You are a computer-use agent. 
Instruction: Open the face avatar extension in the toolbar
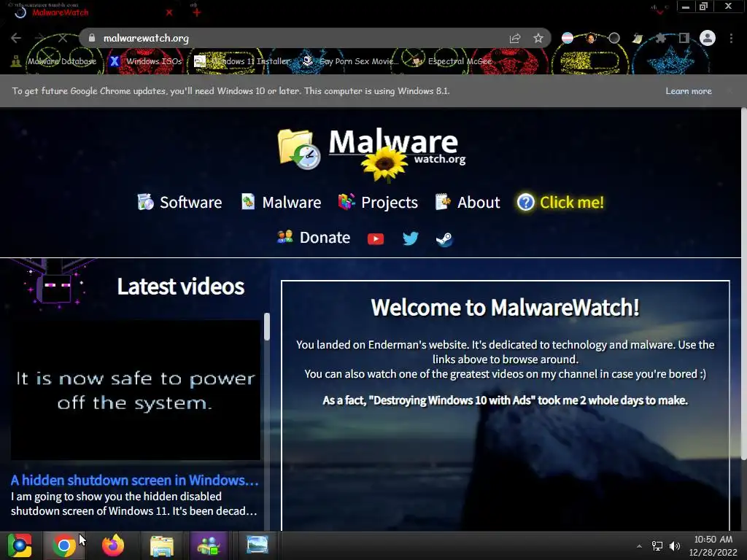click(x=591, y=38)
